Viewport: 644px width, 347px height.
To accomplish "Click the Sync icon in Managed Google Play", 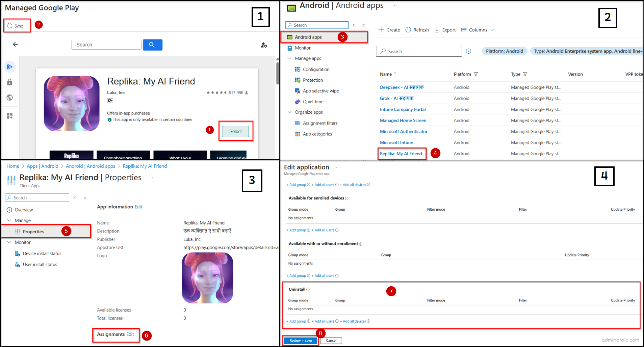I will pos(10,26).
